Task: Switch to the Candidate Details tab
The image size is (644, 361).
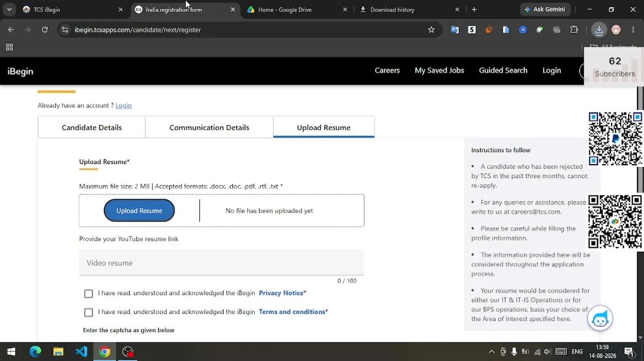Action: (92, 127)
